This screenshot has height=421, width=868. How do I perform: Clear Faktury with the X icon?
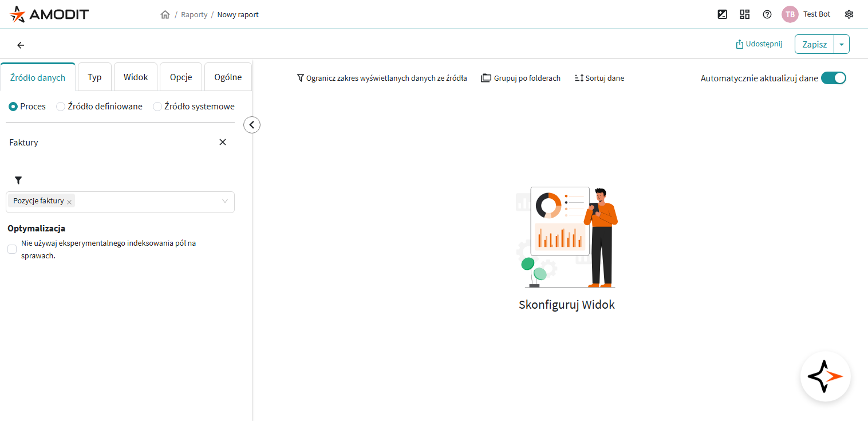click(223, 142)
